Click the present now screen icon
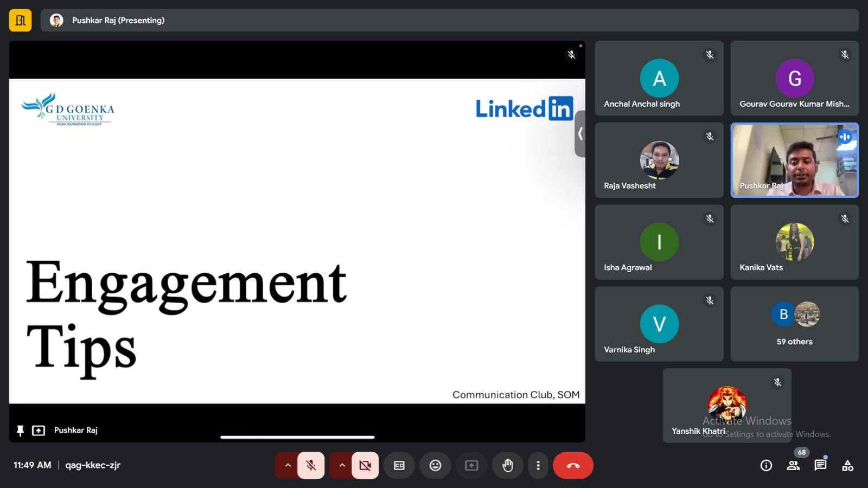The width and height of the screenshot is (868, 488). [x=471, y=465]
